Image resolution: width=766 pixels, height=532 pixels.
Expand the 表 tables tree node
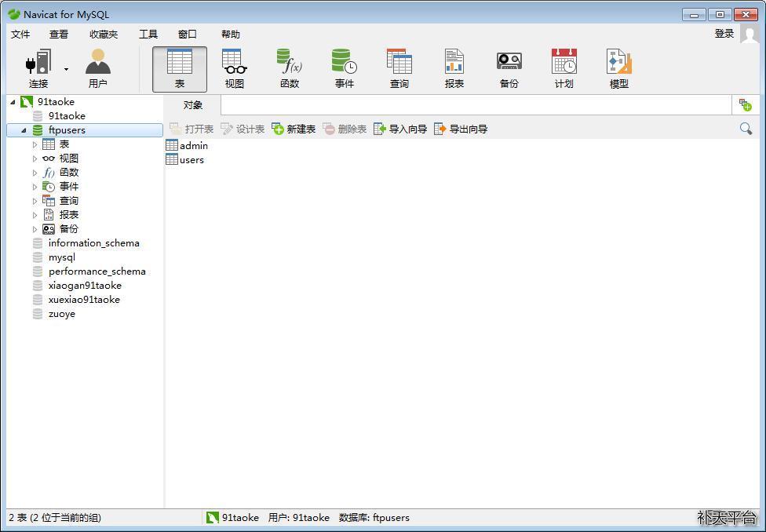click(x=35, y=144)
